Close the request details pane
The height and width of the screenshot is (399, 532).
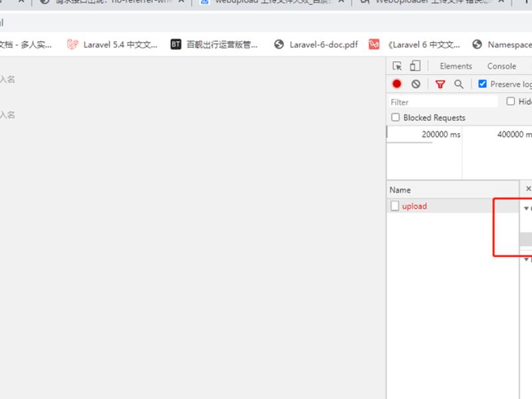pos(528,189)
